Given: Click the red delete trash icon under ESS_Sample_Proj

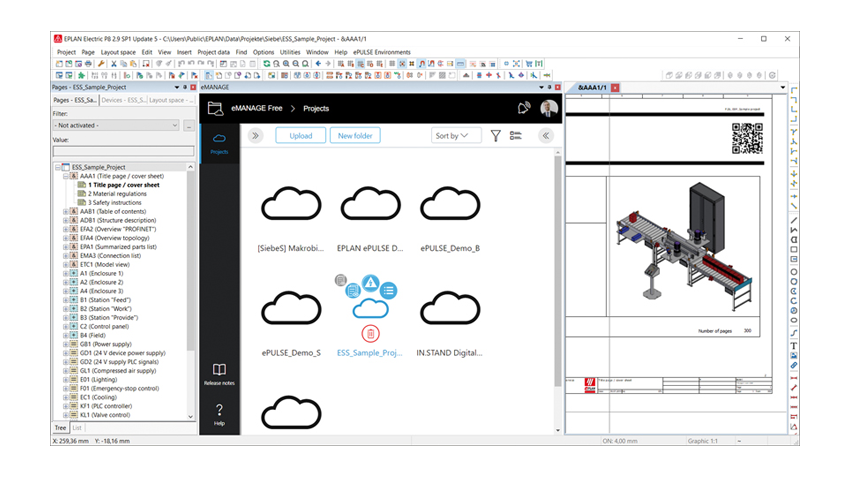Looking at the screenshot, I should click(370, 334).
